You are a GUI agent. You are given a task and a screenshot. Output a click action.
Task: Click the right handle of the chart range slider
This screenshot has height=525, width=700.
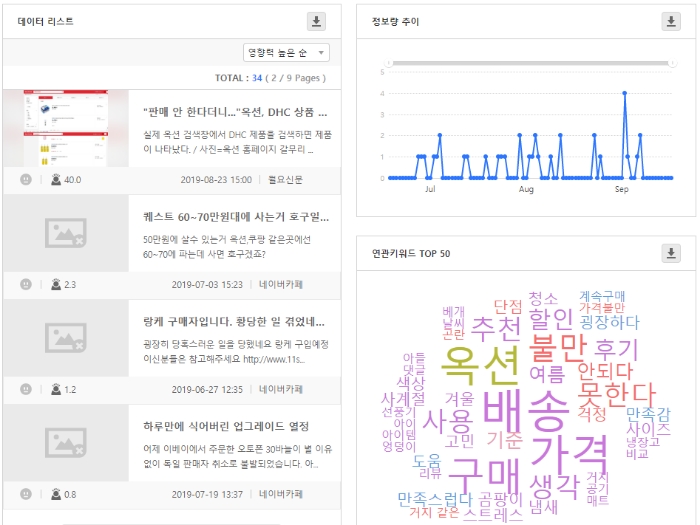click(671, 63)
